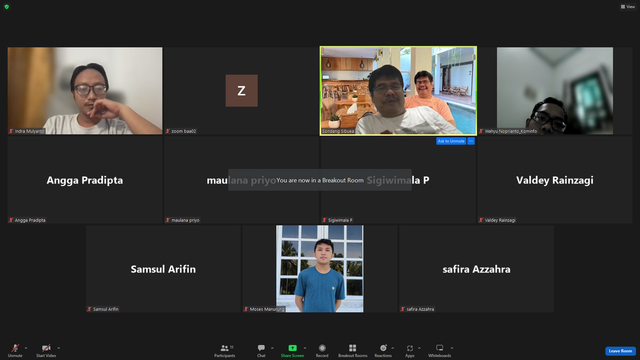Click the Unmute microphone icon
Screen dimensions: 640x360
pyautogui.click(x=15, y=348)
